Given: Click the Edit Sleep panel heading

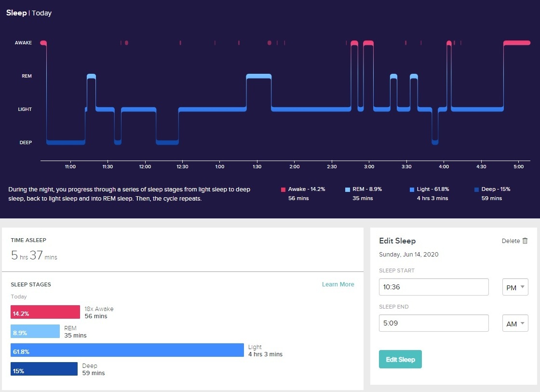Looking at the screenshot, I should coord(397,241).
